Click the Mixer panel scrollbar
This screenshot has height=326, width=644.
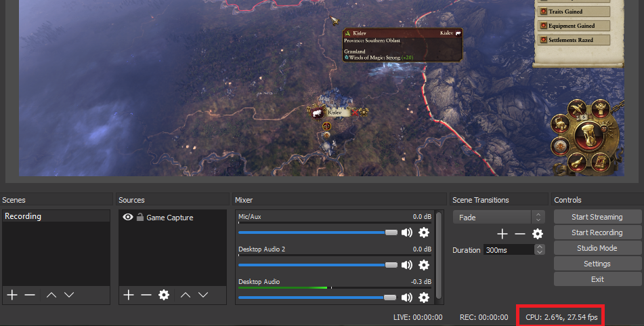coord(439,256)
